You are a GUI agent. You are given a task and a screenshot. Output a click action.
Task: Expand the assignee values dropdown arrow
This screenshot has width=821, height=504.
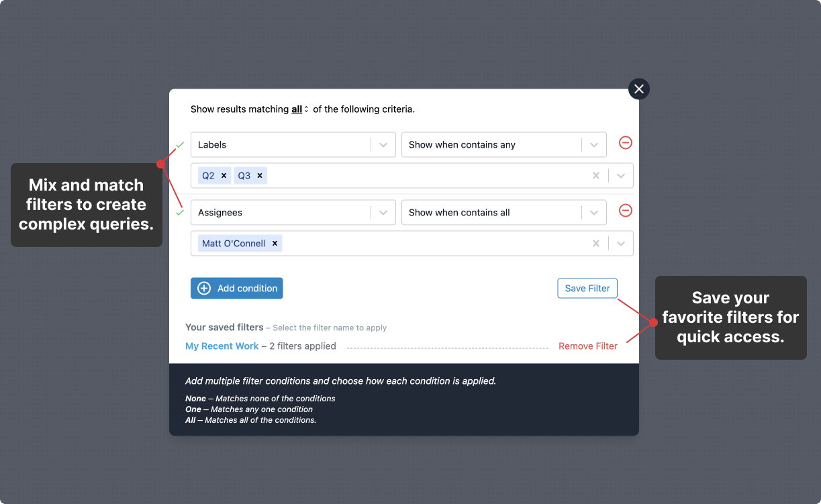click(x=621, y=244)
